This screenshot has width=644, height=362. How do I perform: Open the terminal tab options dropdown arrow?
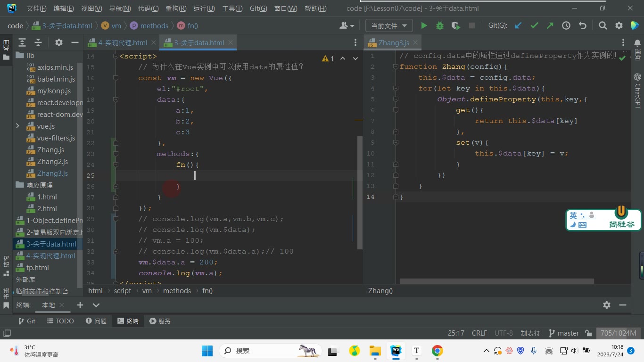pyautogui.click(x=96, y=305)
